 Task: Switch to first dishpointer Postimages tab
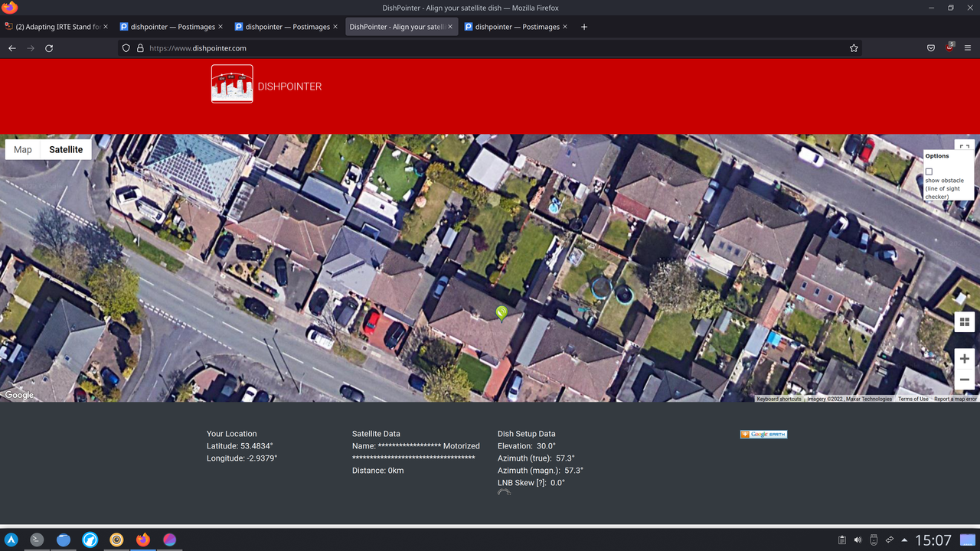click(171, 27)
